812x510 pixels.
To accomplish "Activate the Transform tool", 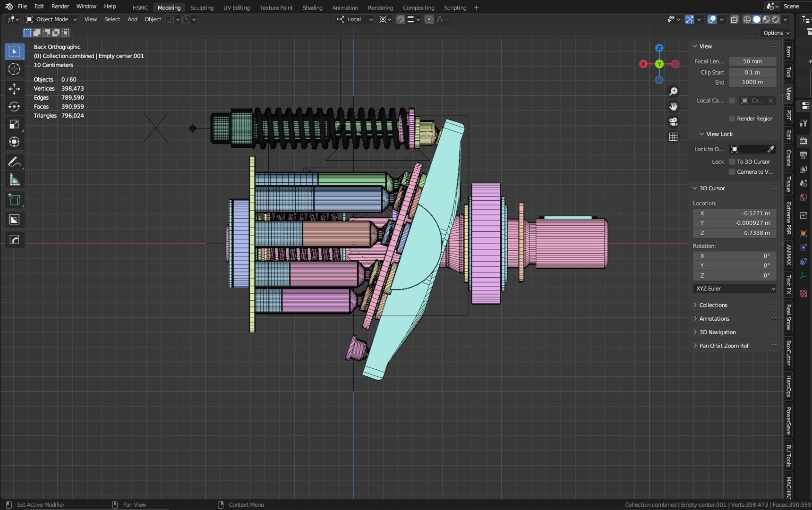I will point(14,142).
